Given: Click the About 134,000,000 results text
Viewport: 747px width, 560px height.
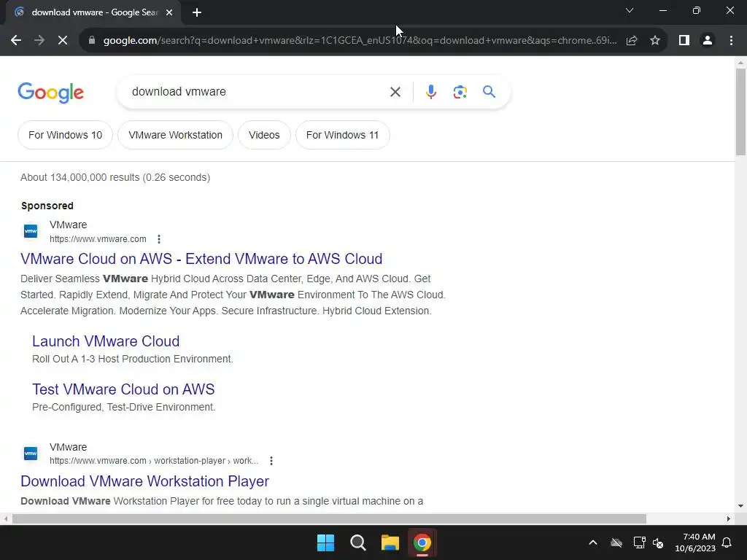Looking at the screenshot, I should point(115,178).
